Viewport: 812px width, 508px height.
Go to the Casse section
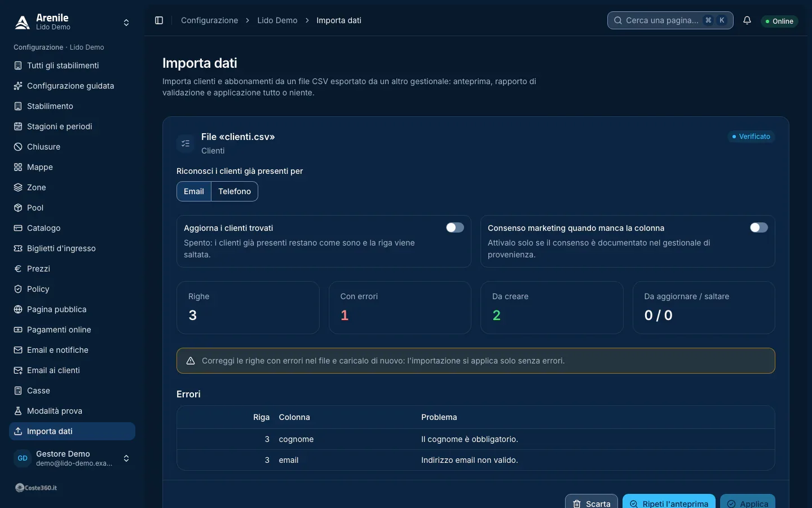tap(72, 391)
